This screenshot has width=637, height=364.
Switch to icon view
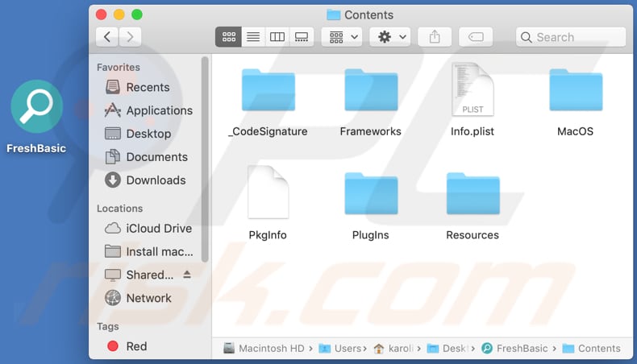228,37
